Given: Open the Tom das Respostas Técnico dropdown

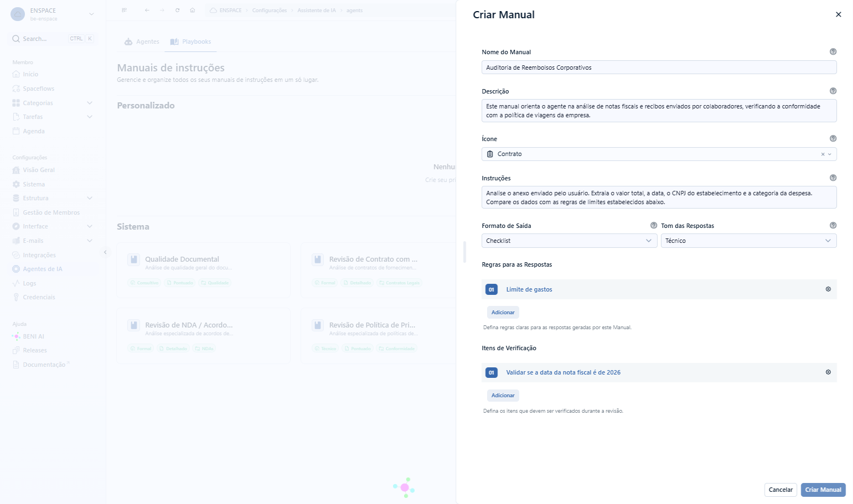Looking at the screenshot, I should click(x=748, y=241).
